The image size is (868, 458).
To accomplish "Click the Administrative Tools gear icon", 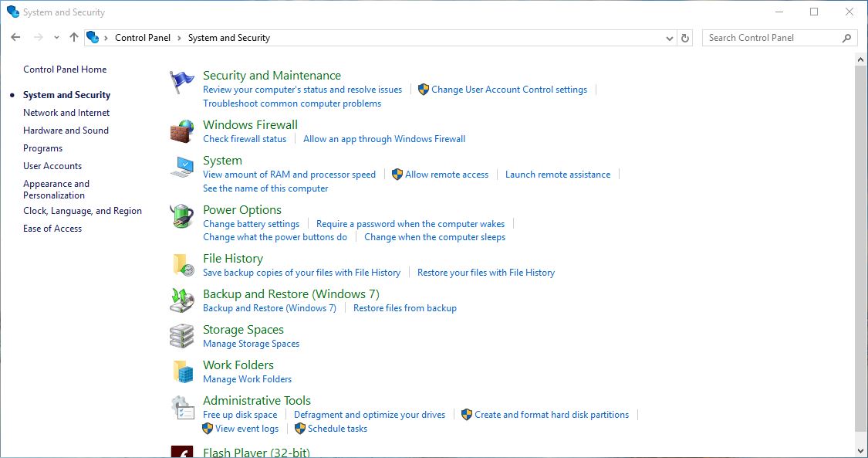I will (182, 407).
